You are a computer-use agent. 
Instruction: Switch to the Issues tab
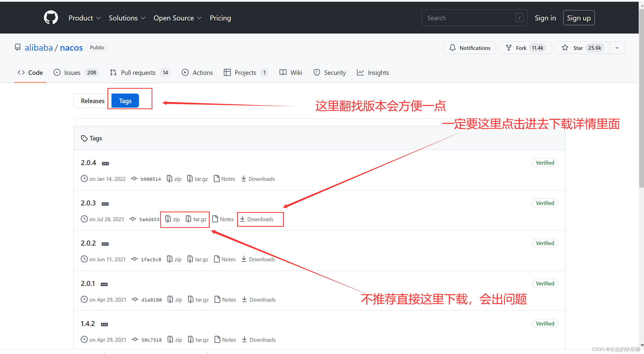point(76,73)
